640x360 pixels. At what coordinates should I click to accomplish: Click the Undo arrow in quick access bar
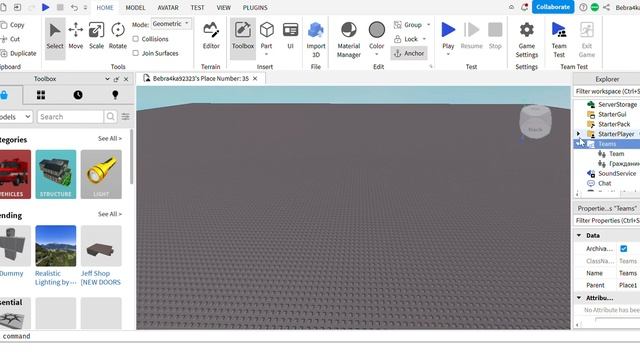coord(74,7)
